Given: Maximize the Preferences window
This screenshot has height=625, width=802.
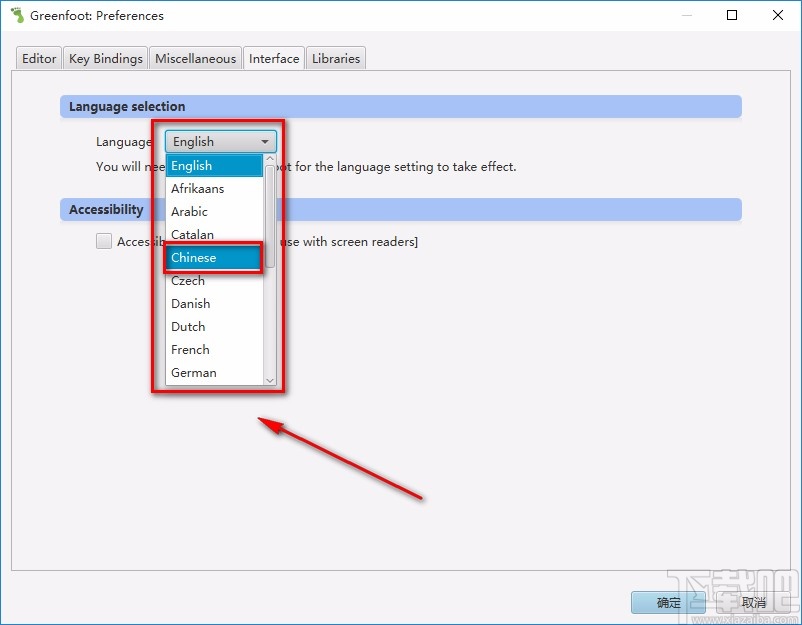Looking at the screenshot, I should [x=732, y=15].
